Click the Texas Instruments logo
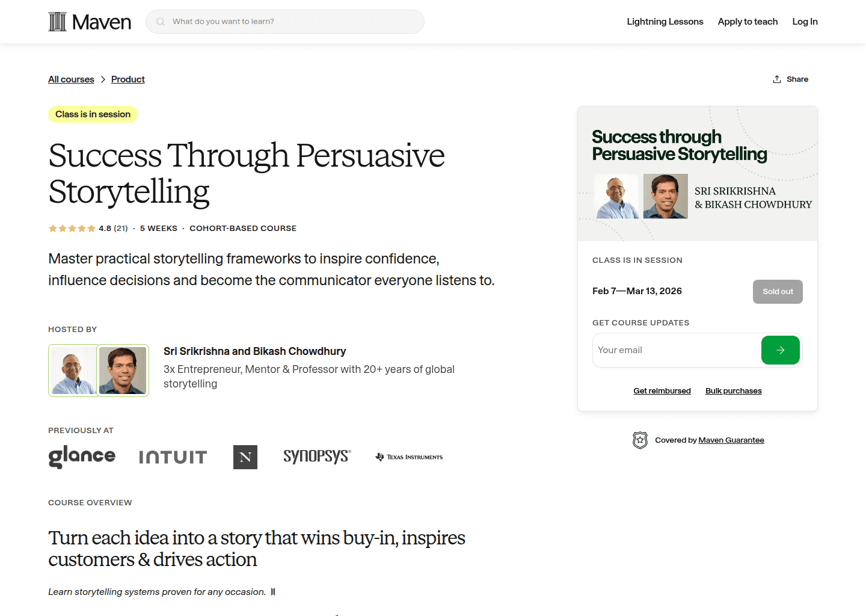 click(x=408, y=457)
